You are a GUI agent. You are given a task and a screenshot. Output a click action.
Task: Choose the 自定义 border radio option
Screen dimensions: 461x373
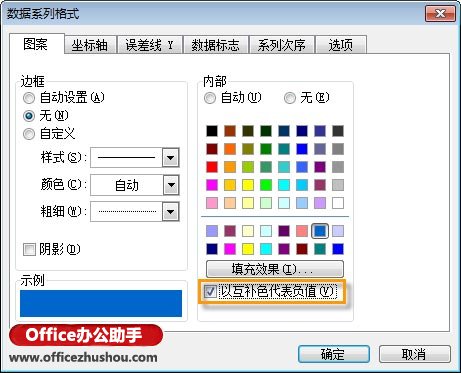tap(29, 134)
